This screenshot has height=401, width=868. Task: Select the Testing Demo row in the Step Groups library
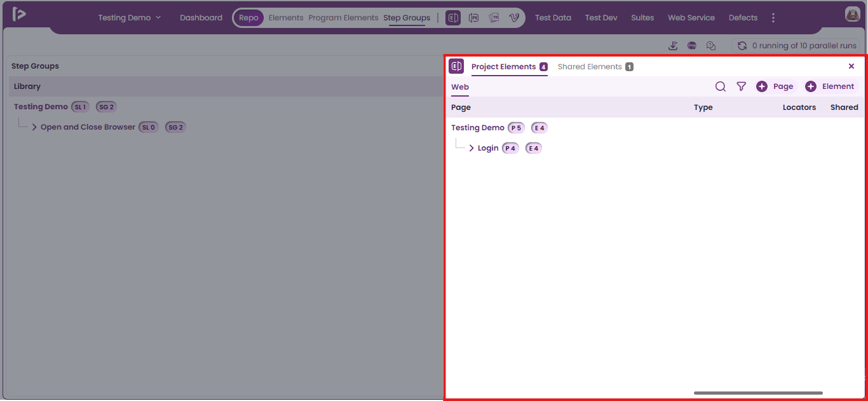[x=41, y=107]
